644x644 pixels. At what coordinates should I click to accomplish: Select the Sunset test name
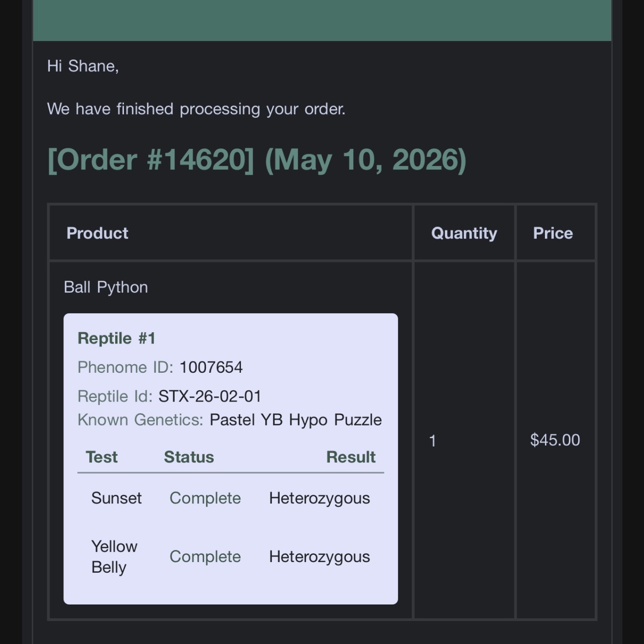pyautogui.click(x=116, y=498)
